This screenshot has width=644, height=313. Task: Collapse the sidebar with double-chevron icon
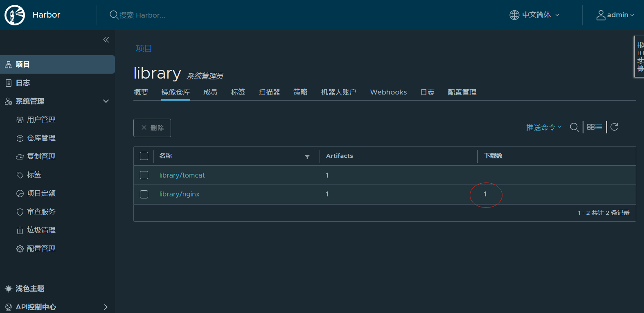[106, 40]
